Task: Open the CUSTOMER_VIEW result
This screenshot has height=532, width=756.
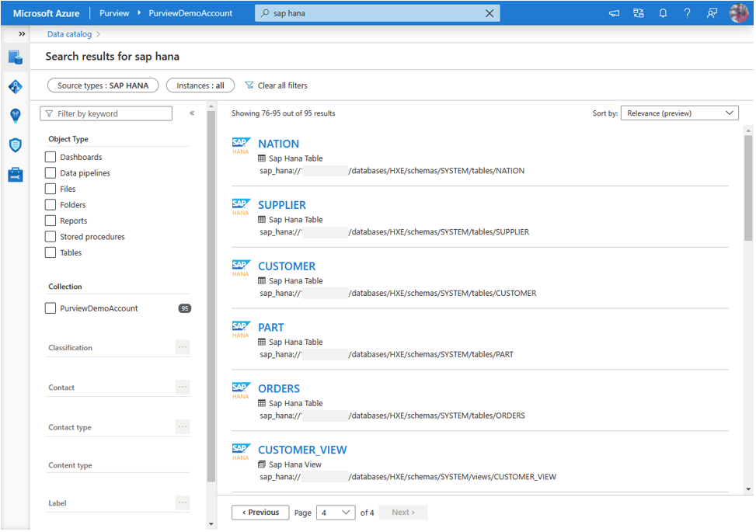Action: 302,450
